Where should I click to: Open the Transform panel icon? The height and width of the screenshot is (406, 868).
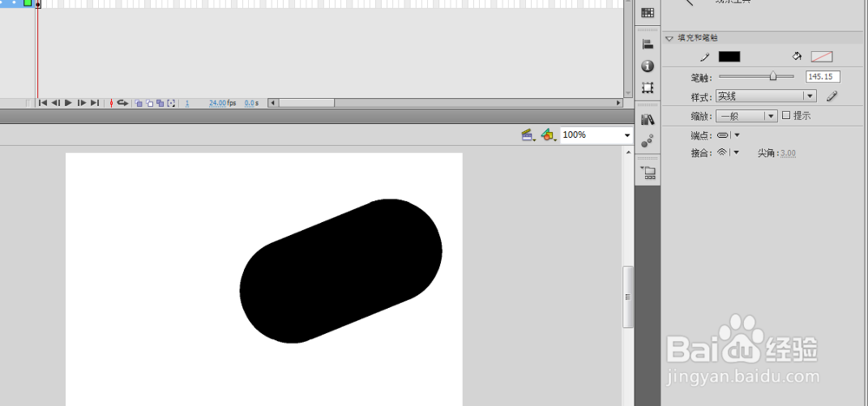click(x=648, y=88)
